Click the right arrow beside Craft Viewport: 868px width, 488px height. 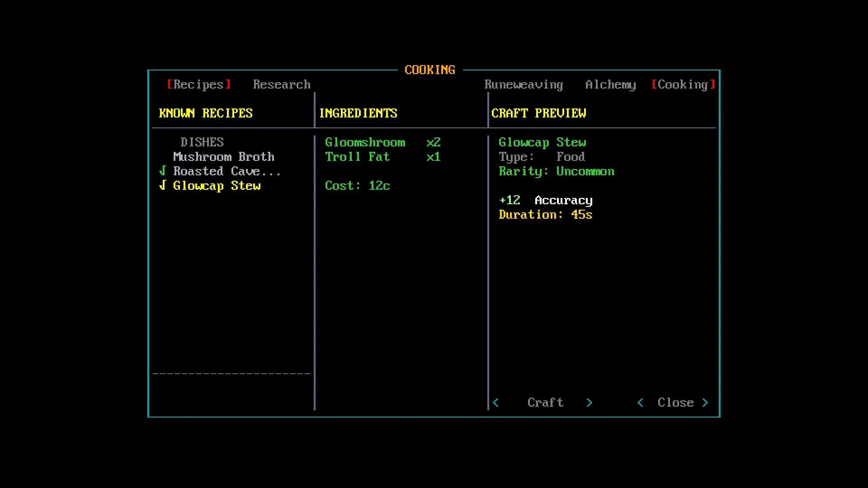(590, 402)
